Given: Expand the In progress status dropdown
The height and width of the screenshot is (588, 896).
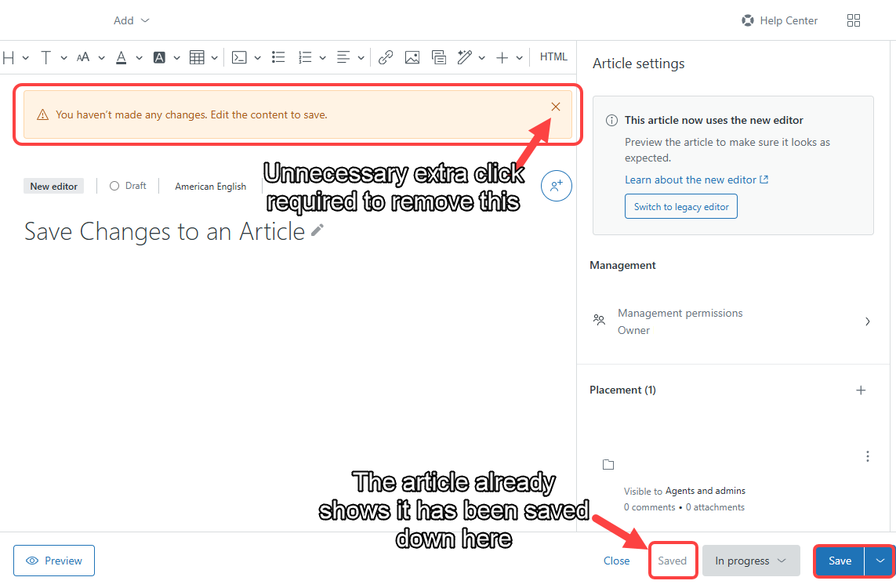Looking at the screenshot, I should 750,561.
